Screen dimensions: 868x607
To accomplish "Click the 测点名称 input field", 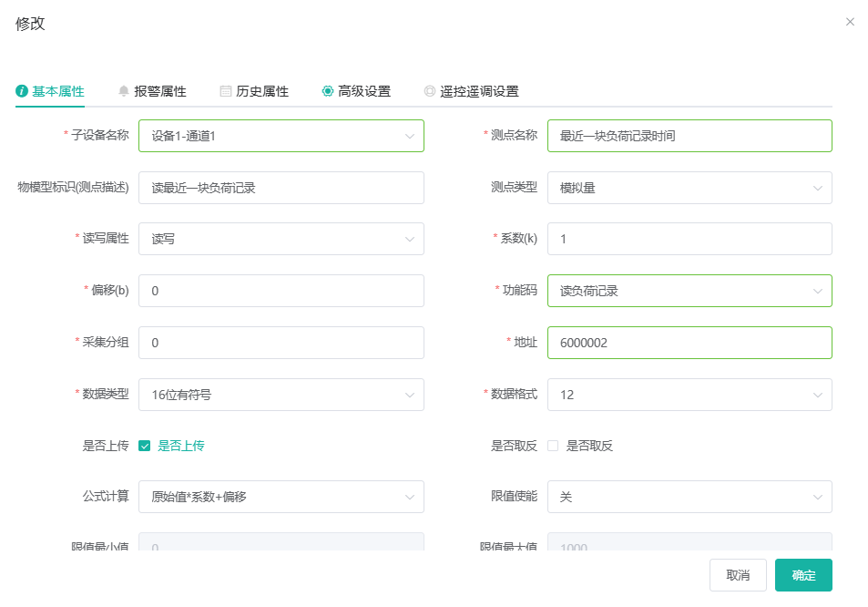I will point(689,136).
